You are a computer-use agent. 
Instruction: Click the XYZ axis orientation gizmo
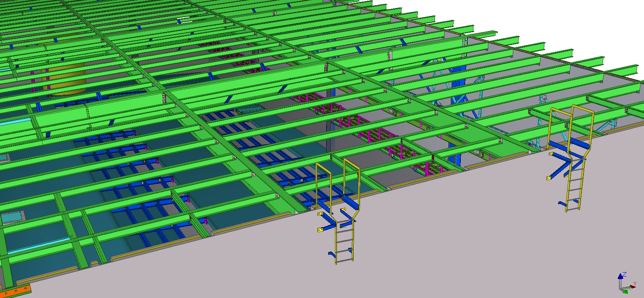627,283
